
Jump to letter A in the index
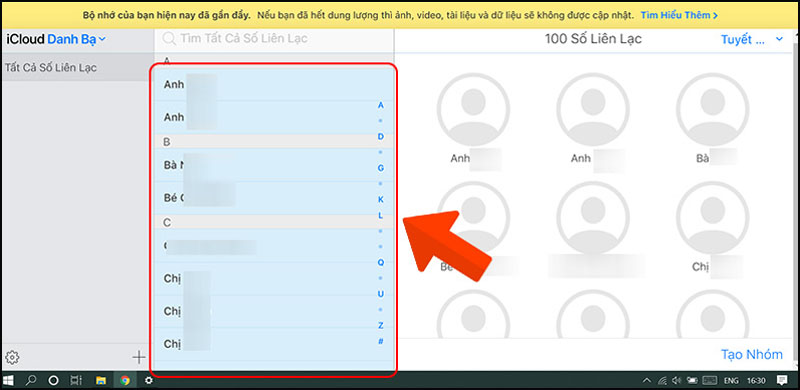tap(381, 105)
